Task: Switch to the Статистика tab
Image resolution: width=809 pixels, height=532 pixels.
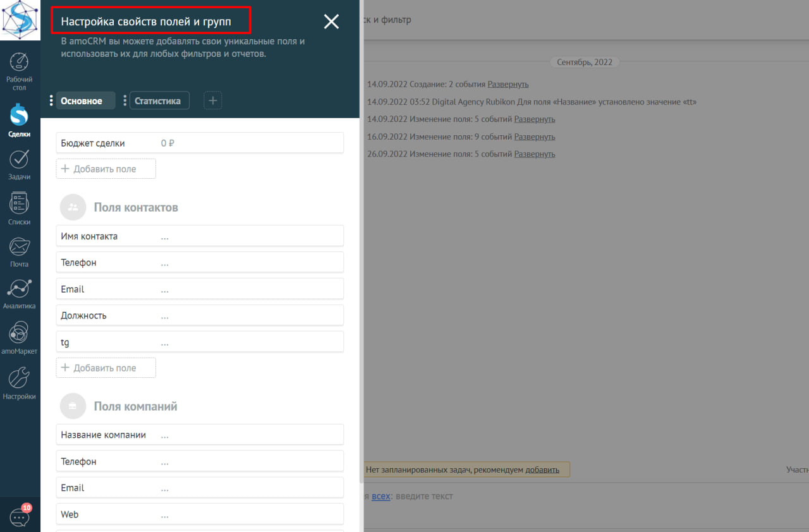Action: [x=159, y=100]
